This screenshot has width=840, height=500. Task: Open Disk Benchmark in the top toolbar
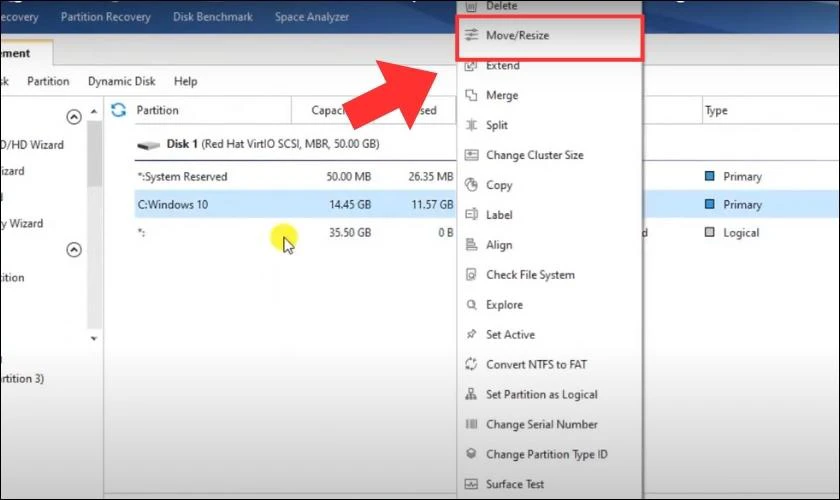click(213, 17)
